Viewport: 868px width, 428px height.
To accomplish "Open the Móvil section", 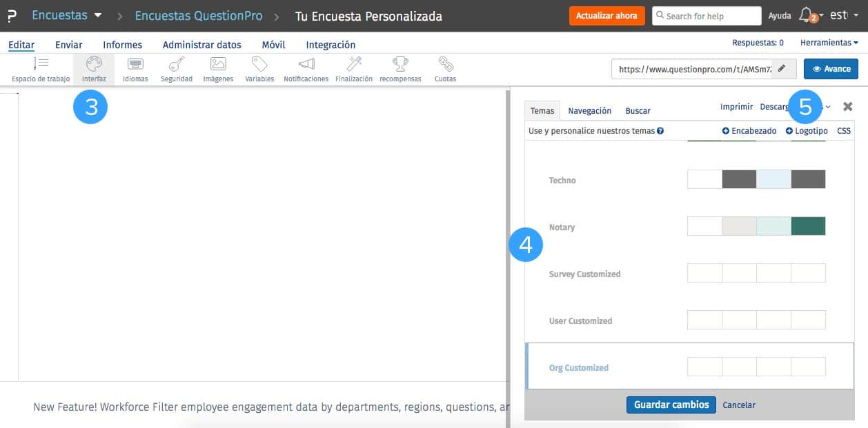I will click(273, 44).
